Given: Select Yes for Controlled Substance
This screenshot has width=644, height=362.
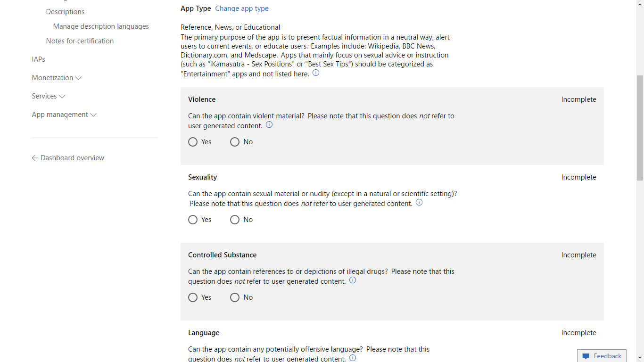Looking at the screenshot, I should tap(193, 297).
